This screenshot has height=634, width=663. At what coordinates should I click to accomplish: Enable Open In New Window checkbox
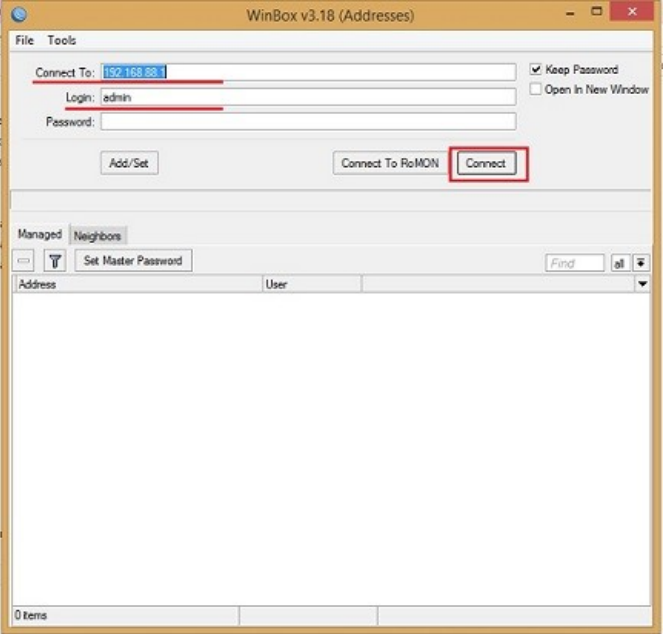(535, 89)
